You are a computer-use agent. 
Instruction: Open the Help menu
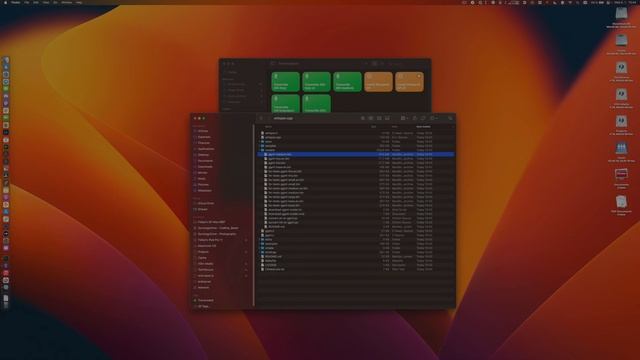click(78, 2)
